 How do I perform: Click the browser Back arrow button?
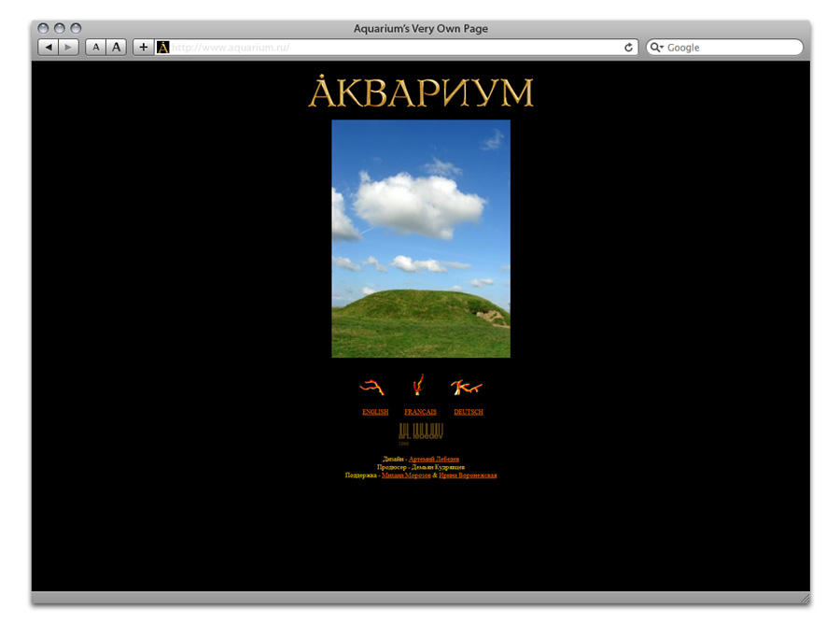[x=49, y=47]
